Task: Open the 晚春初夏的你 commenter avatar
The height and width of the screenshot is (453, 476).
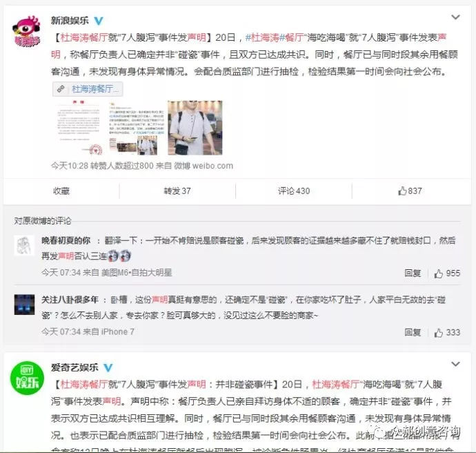Action: (24, 245)
